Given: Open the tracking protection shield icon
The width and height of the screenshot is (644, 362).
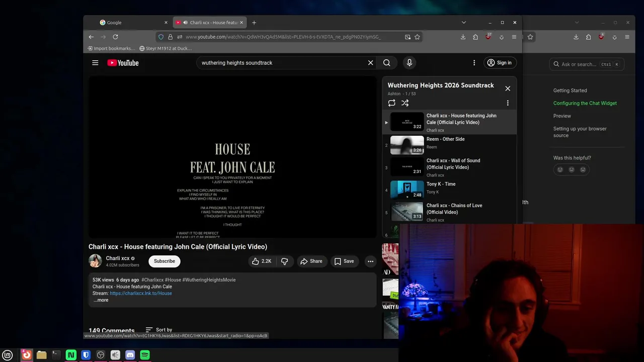Looking at the screenshot, I should [x=161, y=37].
